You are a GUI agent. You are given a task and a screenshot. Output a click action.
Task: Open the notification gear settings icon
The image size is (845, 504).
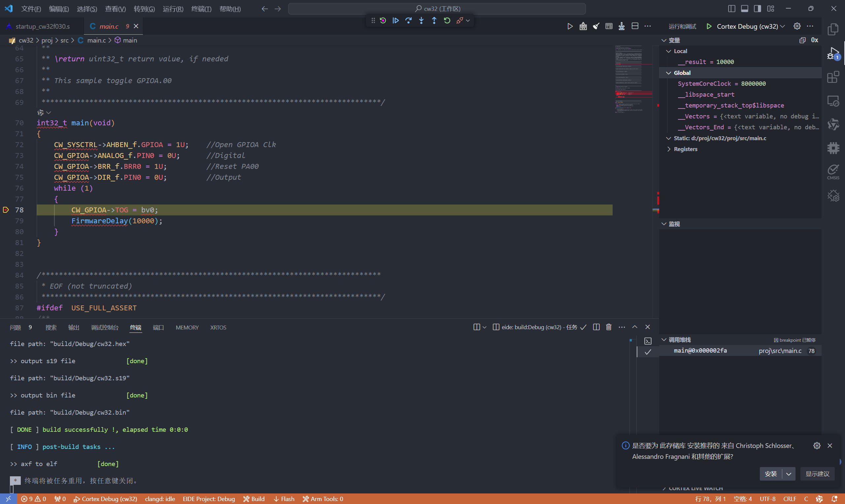(817, 446)
